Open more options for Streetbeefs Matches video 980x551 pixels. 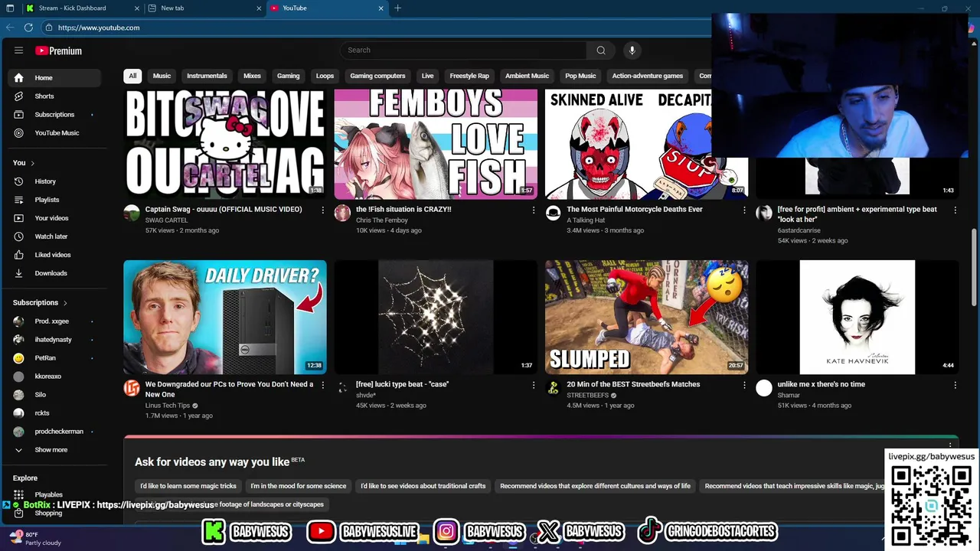[x=744, y=385]
